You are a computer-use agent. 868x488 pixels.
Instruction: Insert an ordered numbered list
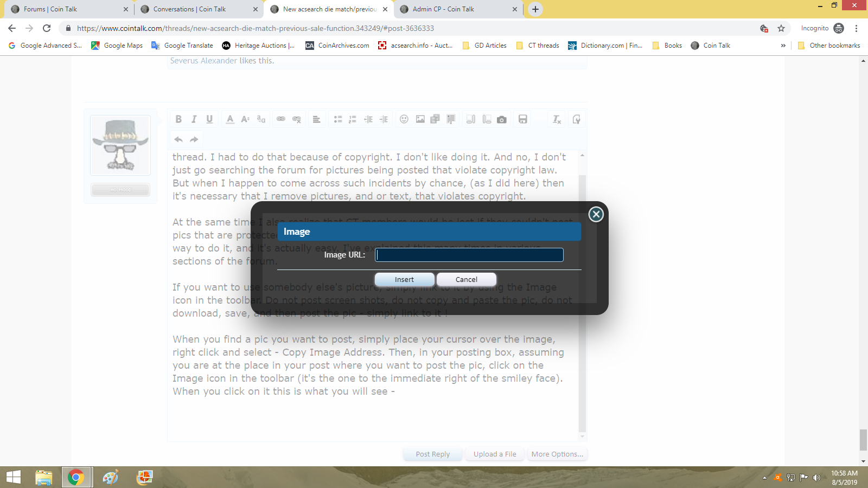[x=353, y=119]
